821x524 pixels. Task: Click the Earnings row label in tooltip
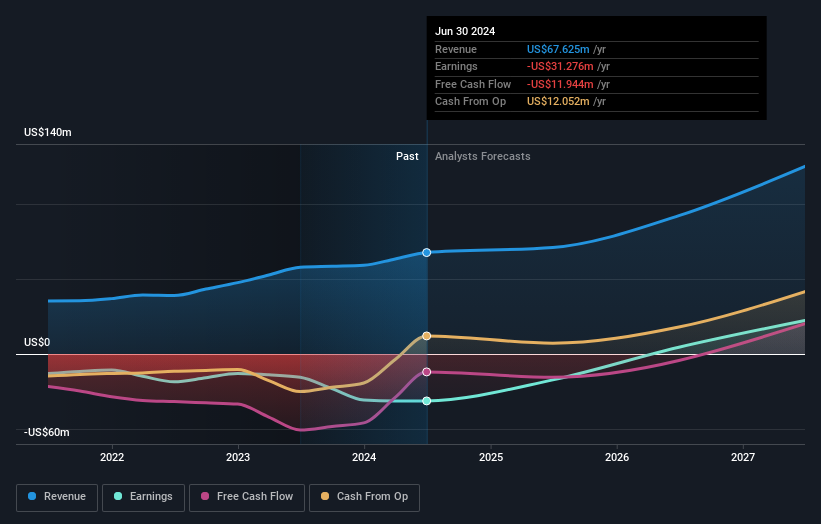click(x=456, y=66)
